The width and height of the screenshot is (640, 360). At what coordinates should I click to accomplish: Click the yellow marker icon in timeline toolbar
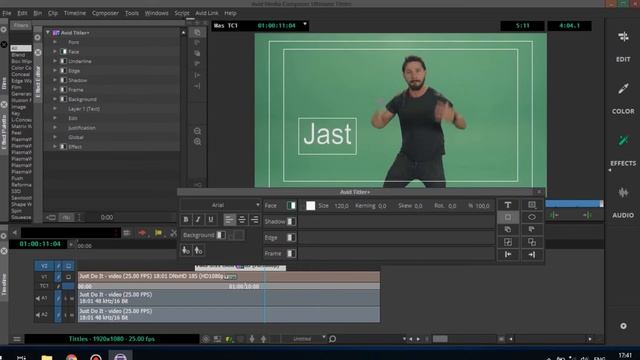158,233
